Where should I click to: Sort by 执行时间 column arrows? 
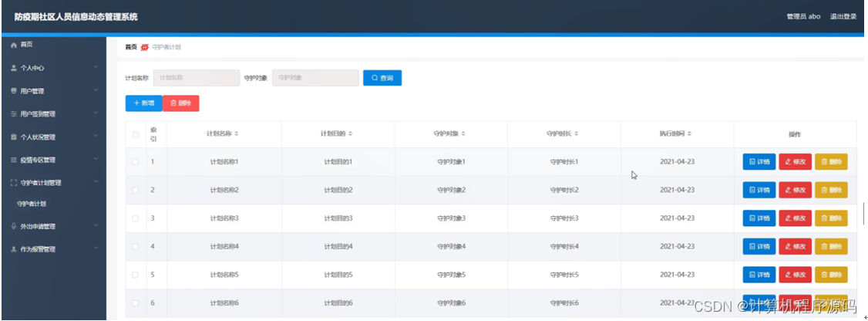690,134
